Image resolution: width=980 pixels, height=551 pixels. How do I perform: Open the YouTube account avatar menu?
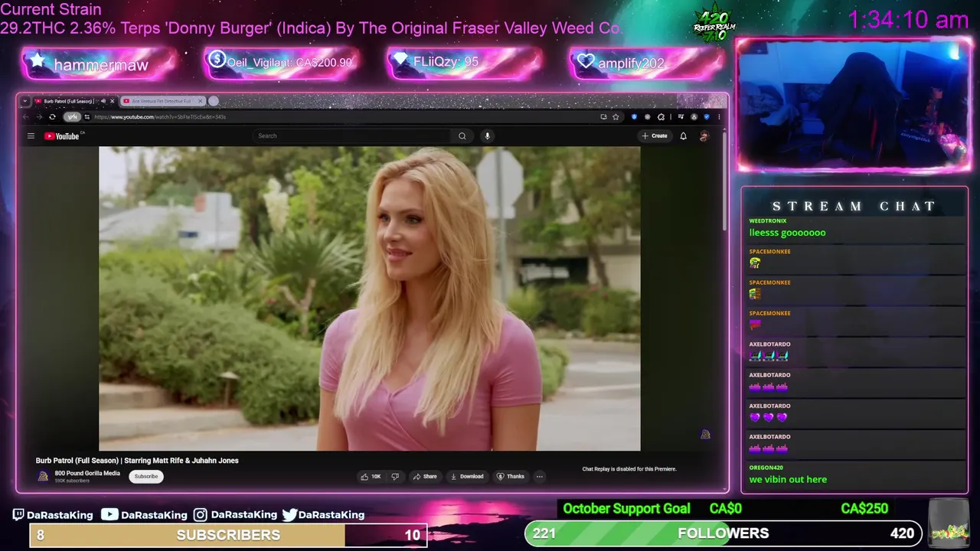pos(704,136)
